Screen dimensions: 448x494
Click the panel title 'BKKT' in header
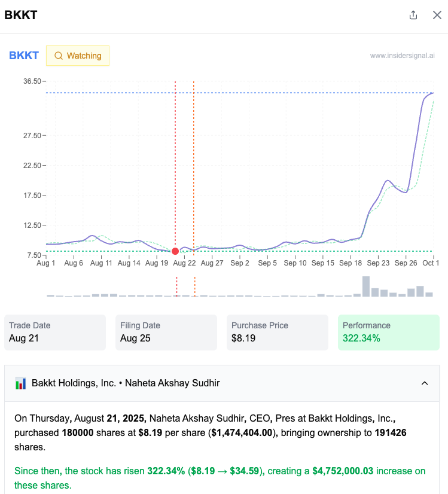coord(21,15)
